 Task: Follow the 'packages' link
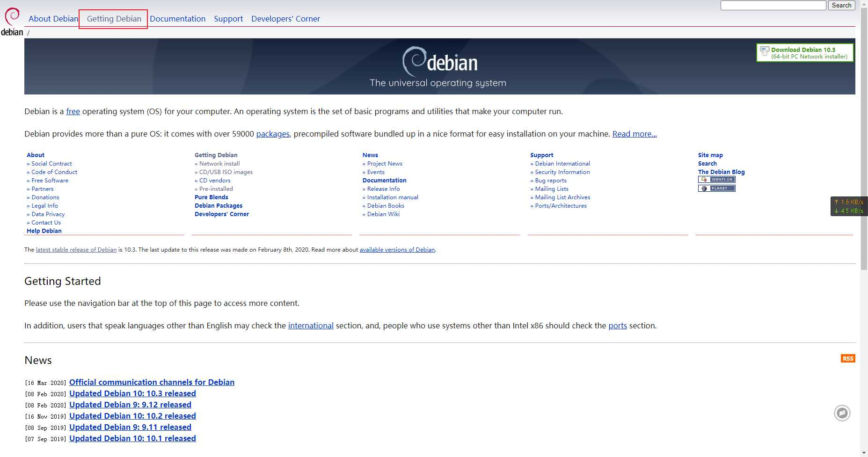point(273,134)
